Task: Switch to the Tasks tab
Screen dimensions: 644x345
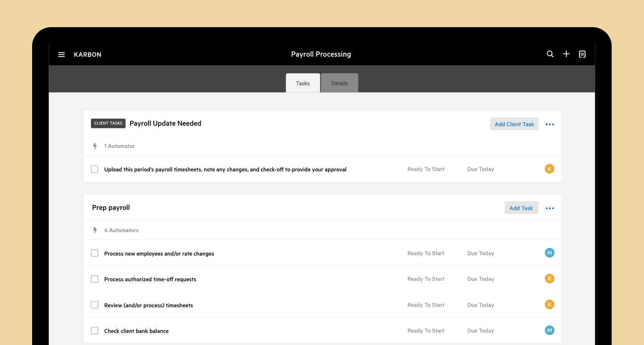Action: click(x=303, y=83)
